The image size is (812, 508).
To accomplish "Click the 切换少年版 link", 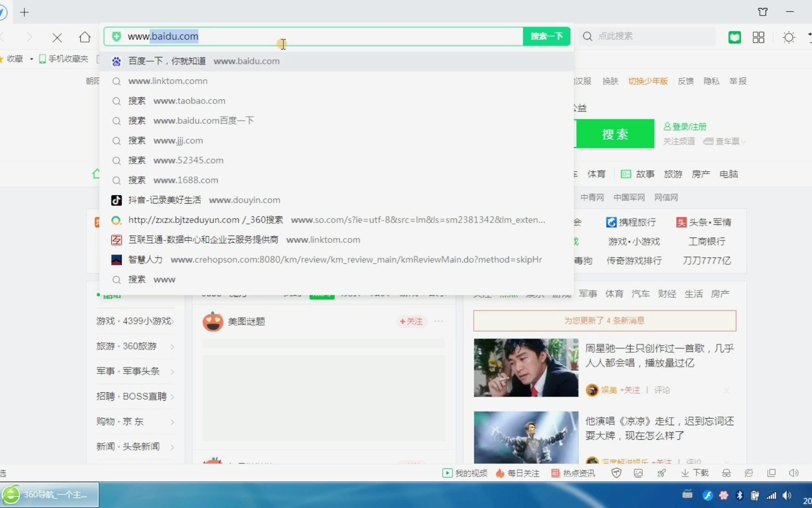I will coord(648,81).
